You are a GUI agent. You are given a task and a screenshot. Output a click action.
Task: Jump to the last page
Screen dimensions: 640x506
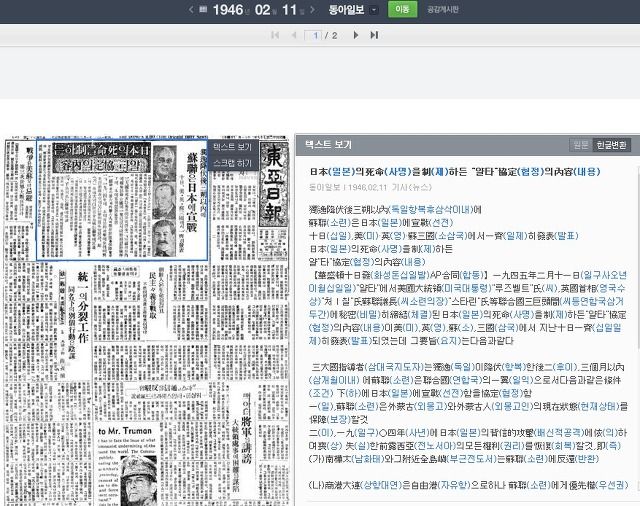[374, 35]
